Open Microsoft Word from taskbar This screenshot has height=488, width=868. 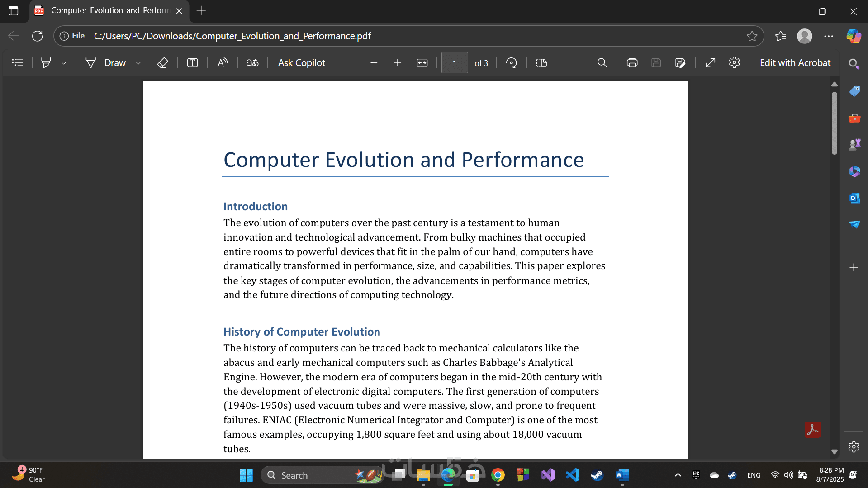click(x=622, y=475)
